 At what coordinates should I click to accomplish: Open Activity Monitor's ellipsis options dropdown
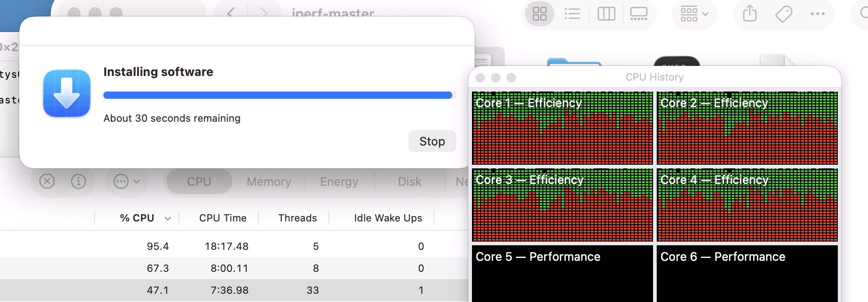(126, 182)
